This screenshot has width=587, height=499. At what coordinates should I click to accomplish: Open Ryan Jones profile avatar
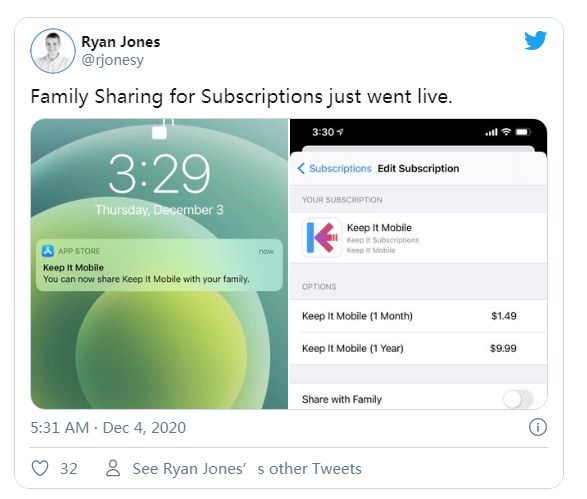click(53, 51)
